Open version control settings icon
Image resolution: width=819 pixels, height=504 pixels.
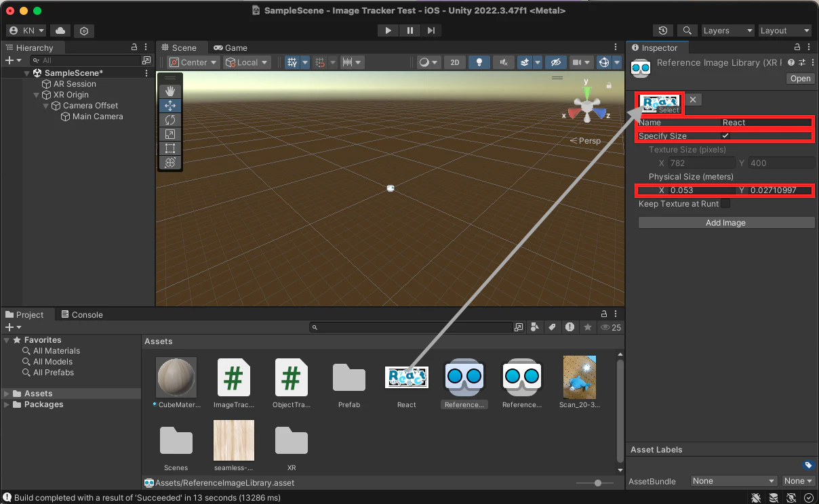tap(84, 30)
